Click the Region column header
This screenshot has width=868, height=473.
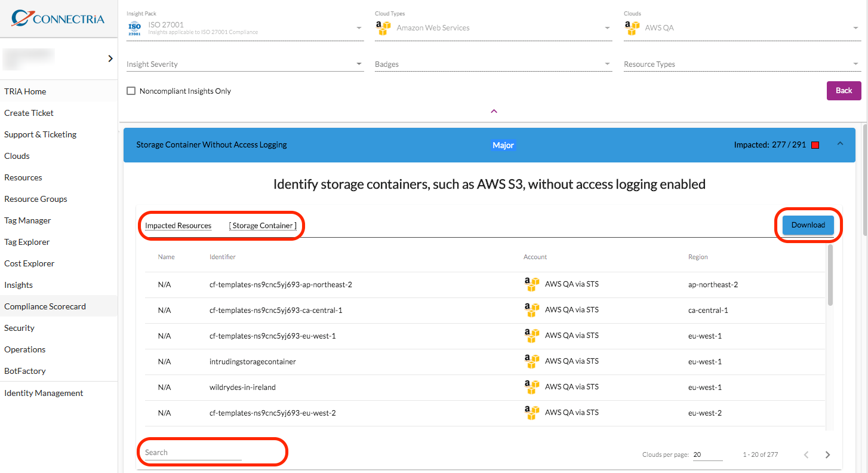(698, 257)
